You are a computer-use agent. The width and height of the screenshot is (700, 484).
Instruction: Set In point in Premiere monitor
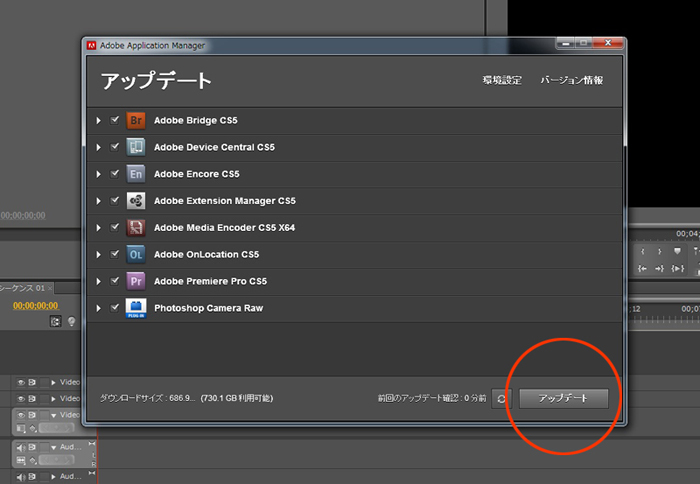(642, 251)
